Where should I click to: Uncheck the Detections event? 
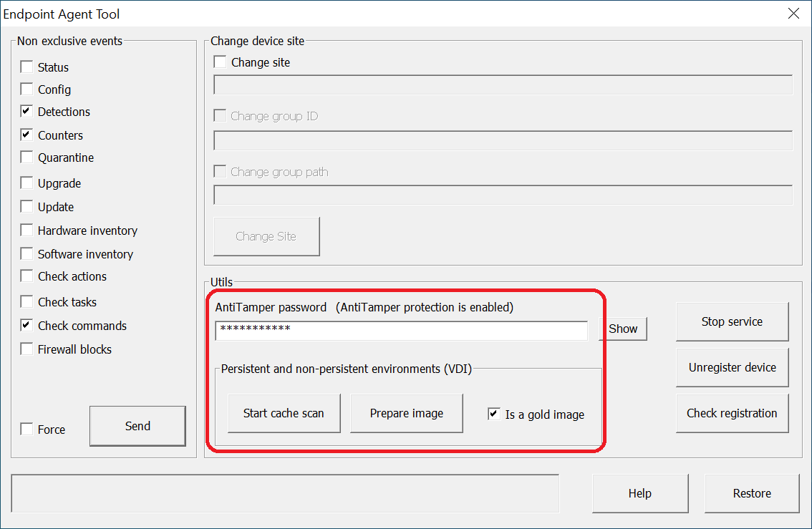(x=27, y=112)
